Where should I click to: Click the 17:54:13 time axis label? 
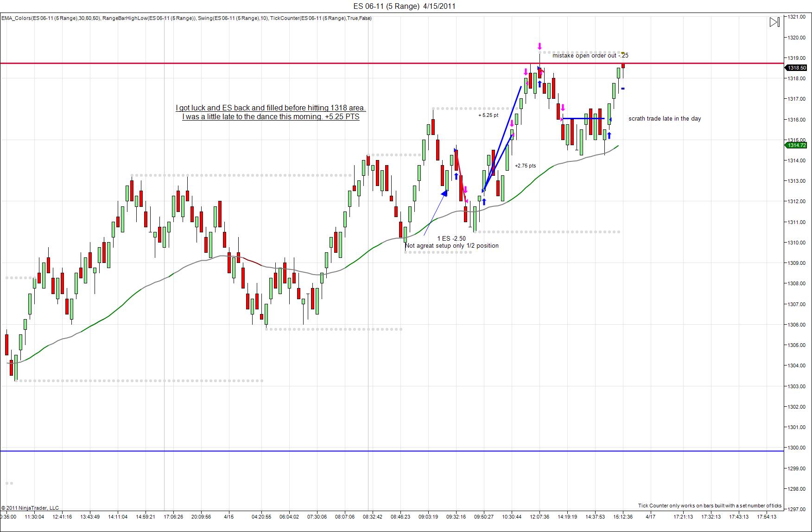click(767, 516)
